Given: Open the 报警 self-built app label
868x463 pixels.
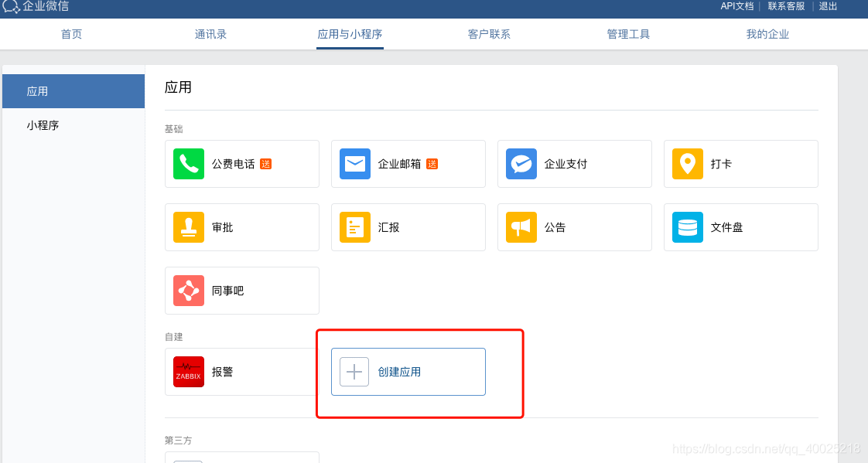Looking at the screenshot, I should click(x=223, y=372).
